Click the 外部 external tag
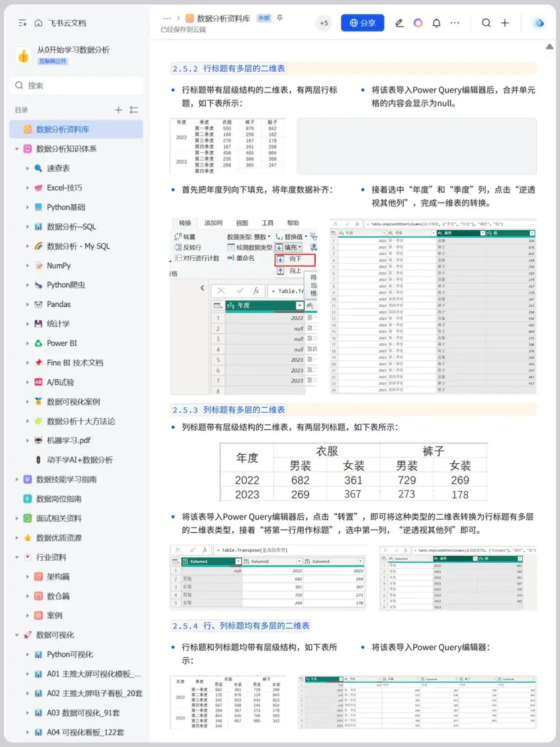This screenshot has height=747, width=560. click(x=264, y=18)
